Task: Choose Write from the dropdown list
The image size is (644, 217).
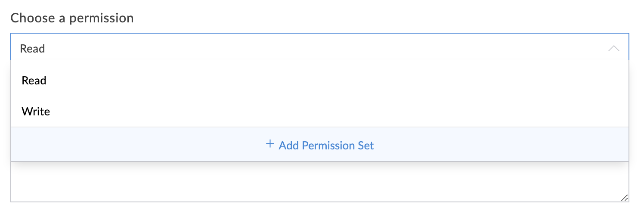Action: (x=36, y=112)
